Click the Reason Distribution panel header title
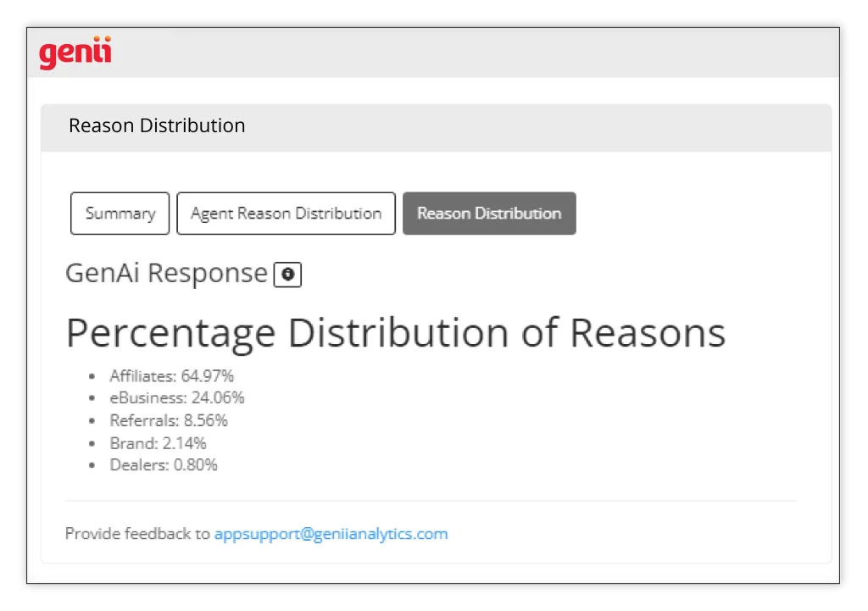Image resolution: width=868 pixels, height=611 pixels. [x=157, y=125]
